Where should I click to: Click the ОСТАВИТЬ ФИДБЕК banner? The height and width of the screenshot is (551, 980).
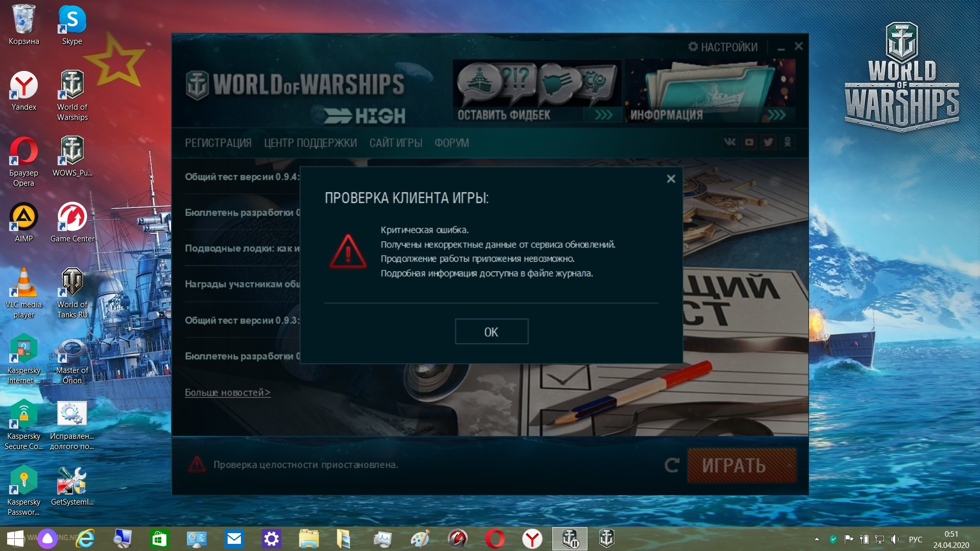[537, 91]
